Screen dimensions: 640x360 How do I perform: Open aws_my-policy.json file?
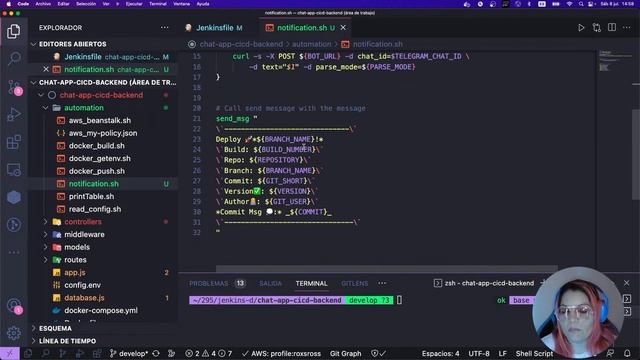pyautogui.click(x=102, y=133)
